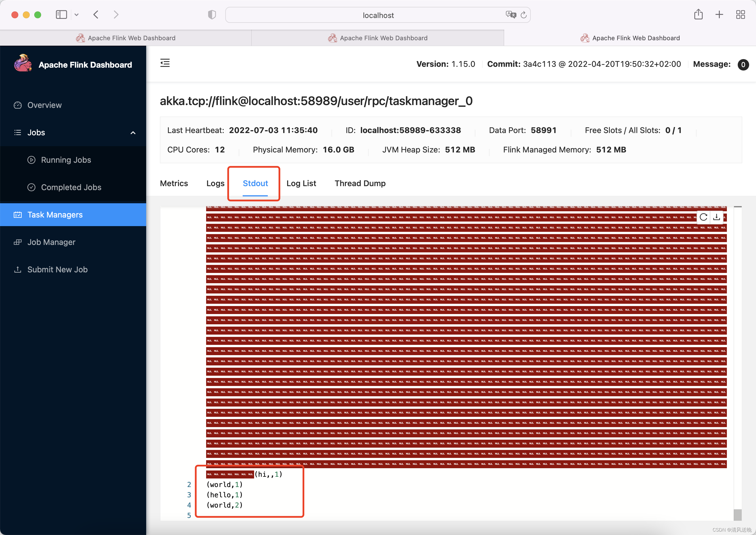This screenshot has height=535, width=756.
Task: Refresh the stdout log output
Action: pos(703,217)
